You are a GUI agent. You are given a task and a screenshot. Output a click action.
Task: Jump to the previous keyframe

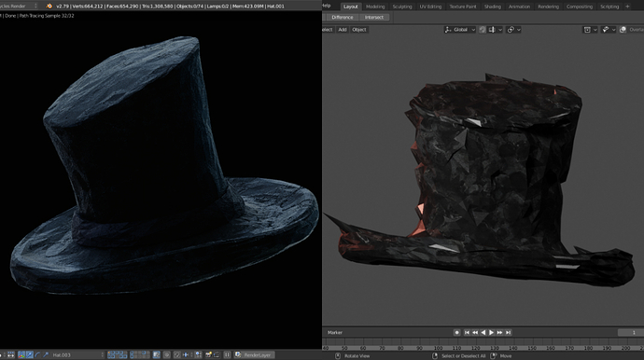(475, 333)
